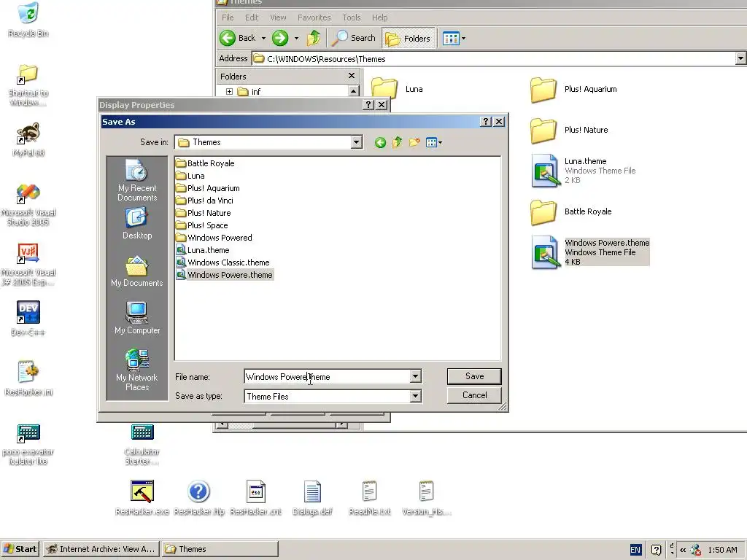Select the ResHacker.hlp help file icon
This screenshot has height=560, width=747.
[199, 497]
